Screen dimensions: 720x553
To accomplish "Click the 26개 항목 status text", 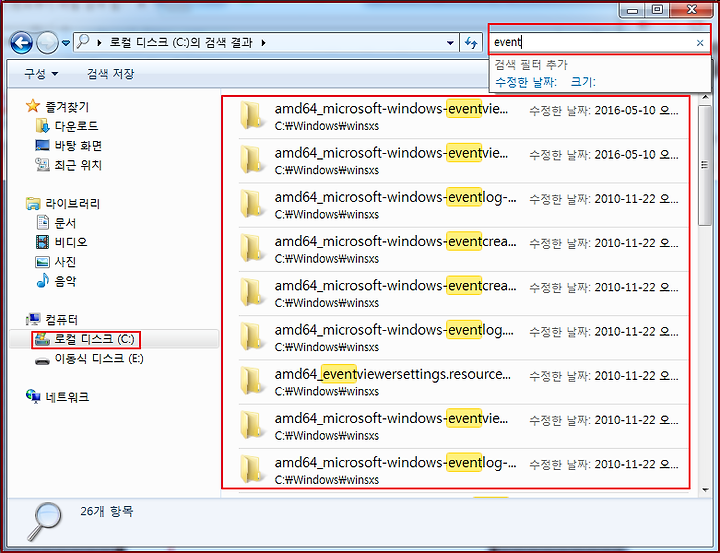I will [107, 511].
